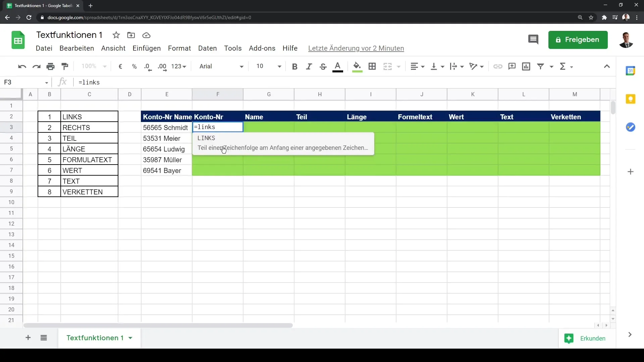644x362 pixels.
Task: Star the Textfunktionen 1 document
Action: click(116, 35)
